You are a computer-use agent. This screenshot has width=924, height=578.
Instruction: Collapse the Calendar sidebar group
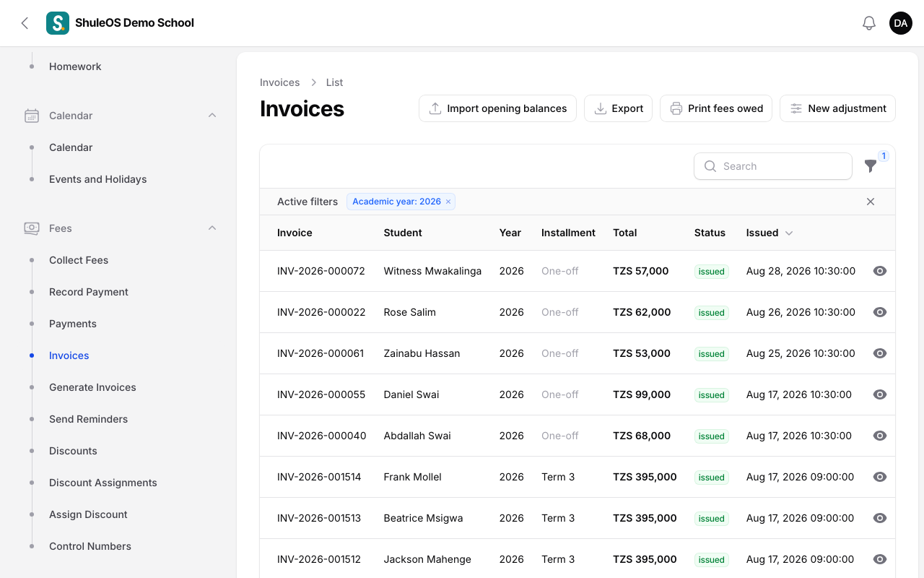click(212, 116)
